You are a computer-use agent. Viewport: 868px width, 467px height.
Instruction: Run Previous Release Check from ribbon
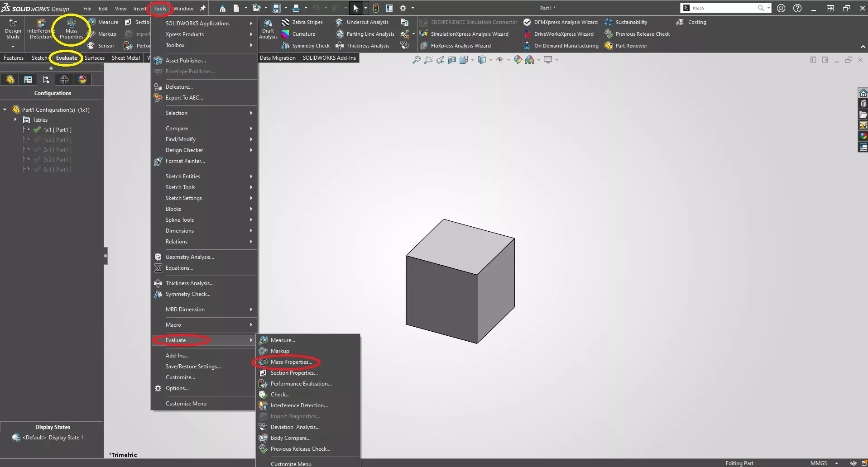point(637,34)
